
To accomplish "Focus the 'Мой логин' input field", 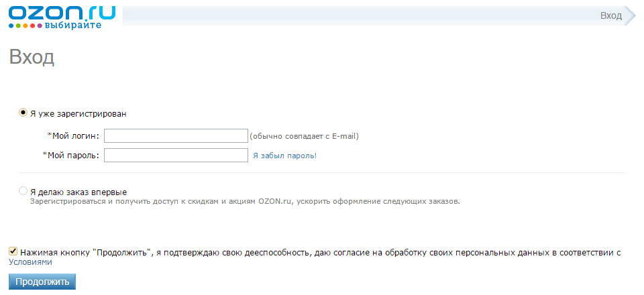I will (x=176, y=136).
